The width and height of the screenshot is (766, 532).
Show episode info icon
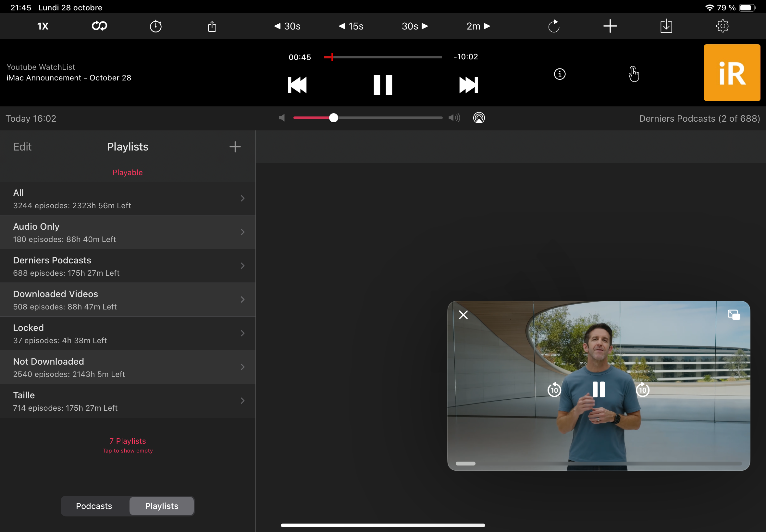tap(560, 74)
